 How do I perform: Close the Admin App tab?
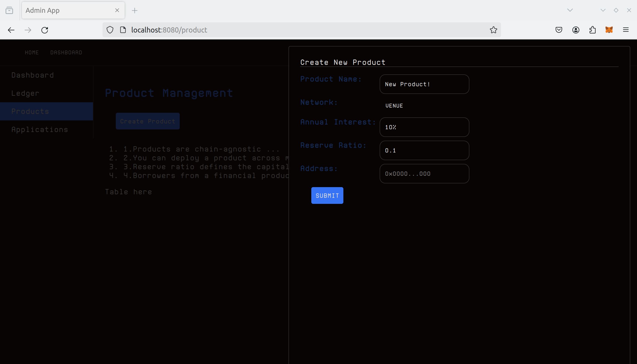(117, 10)
